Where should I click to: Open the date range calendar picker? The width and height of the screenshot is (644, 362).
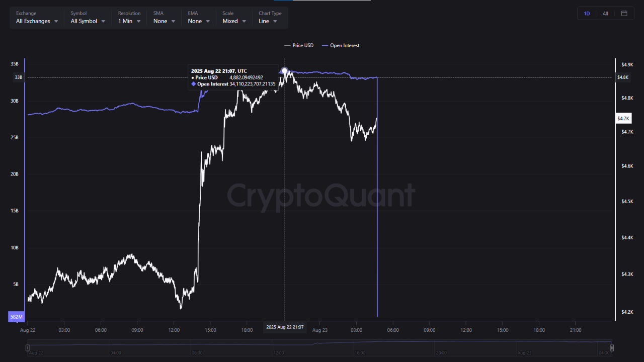click(624, 14)
